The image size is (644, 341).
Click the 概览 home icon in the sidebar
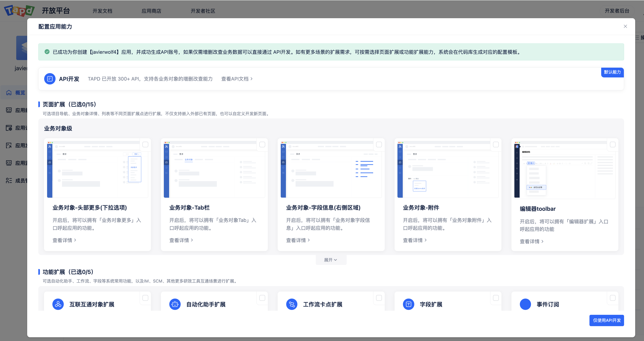[9, 92]
